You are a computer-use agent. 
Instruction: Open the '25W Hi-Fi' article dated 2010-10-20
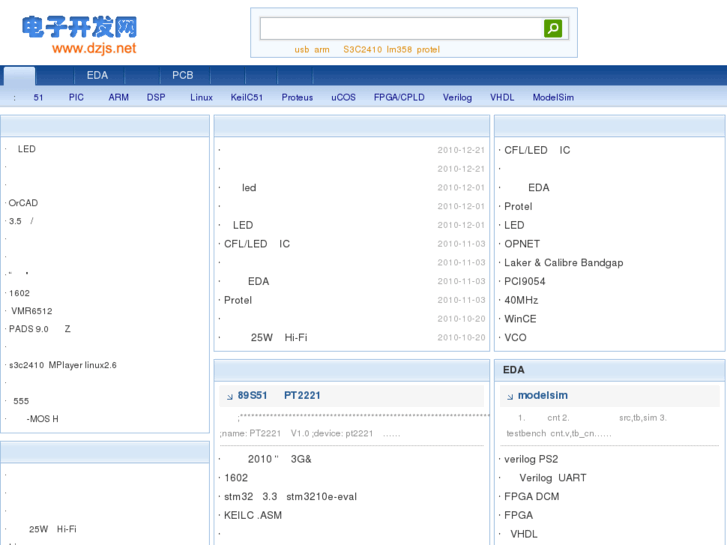[x=279, y=338]
